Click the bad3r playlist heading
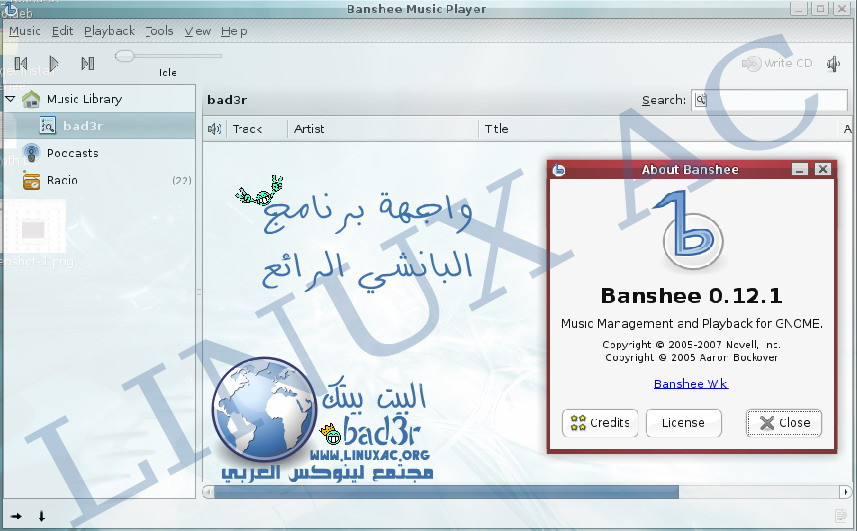The width and height of the screenshot is (857, 531). pos(227,100)
